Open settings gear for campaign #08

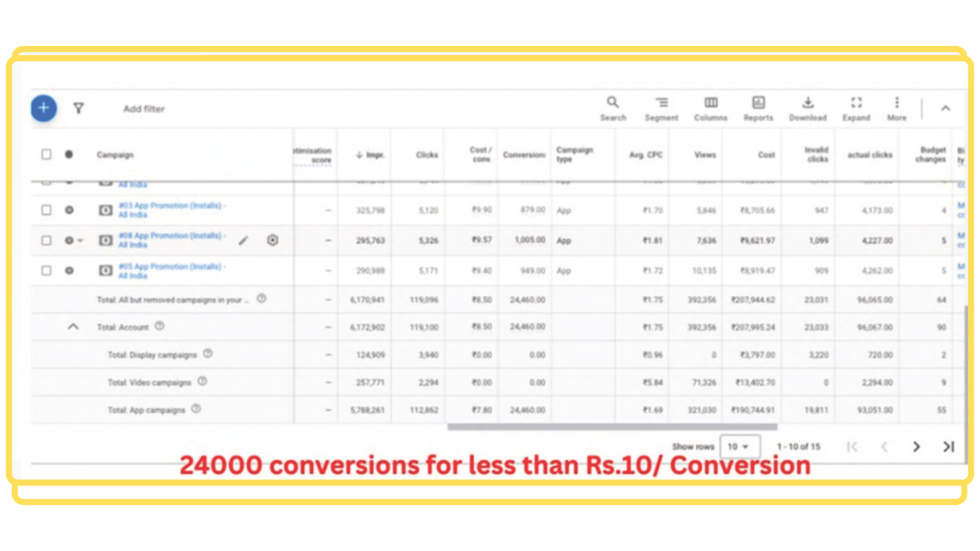click(273, 241)
